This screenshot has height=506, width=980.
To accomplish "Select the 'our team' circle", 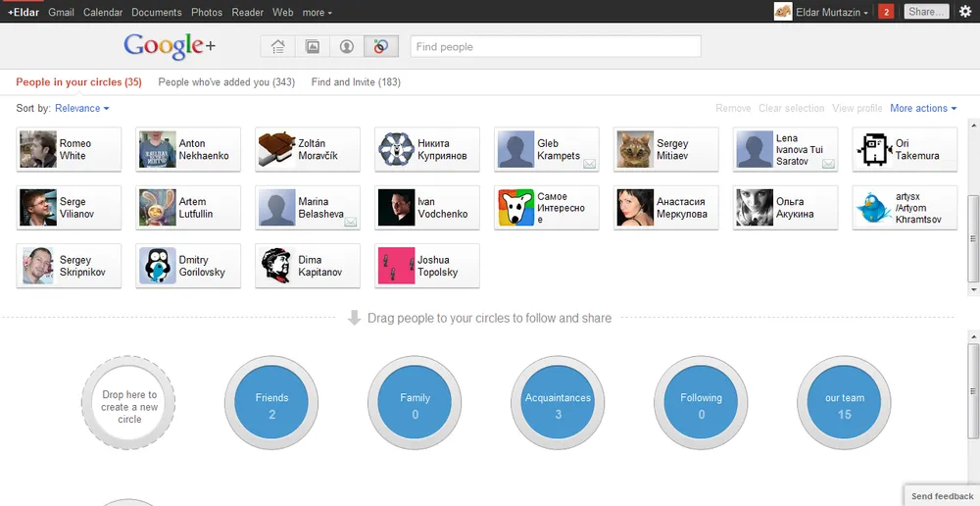I will [844, 405].
